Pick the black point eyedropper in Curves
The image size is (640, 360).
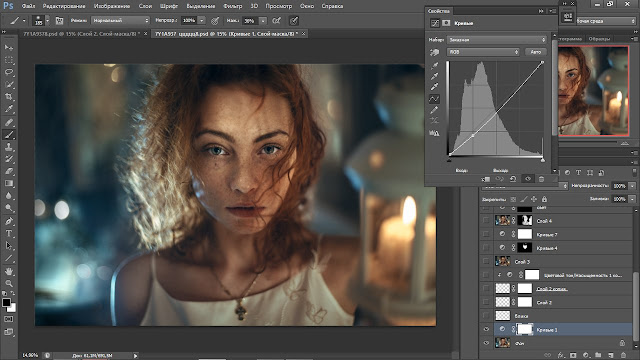[x=434, y=65]
